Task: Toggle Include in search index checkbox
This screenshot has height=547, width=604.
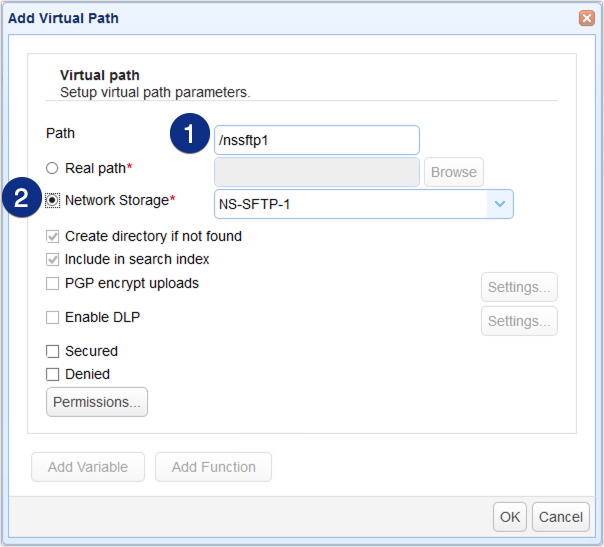Action: [52, 260]
